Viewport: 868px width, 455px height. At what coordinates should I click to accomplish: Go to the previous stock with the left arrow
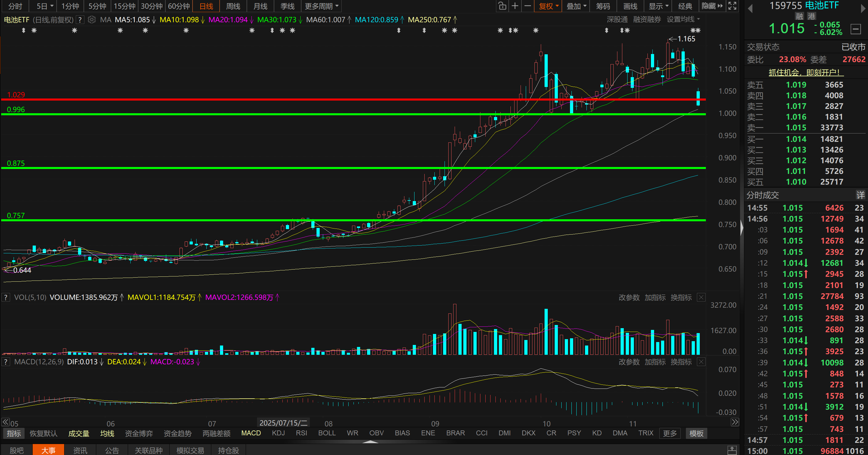[x=750, y=8]
